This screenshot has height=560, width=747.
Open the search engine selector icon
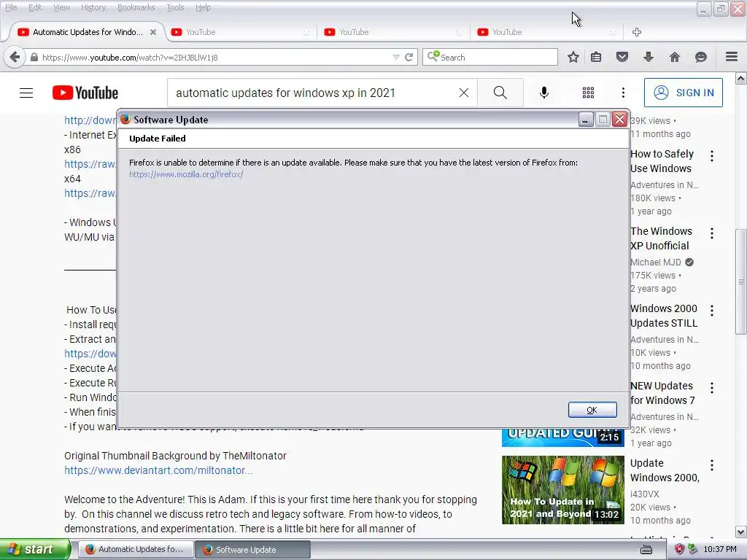coord(433,57)
